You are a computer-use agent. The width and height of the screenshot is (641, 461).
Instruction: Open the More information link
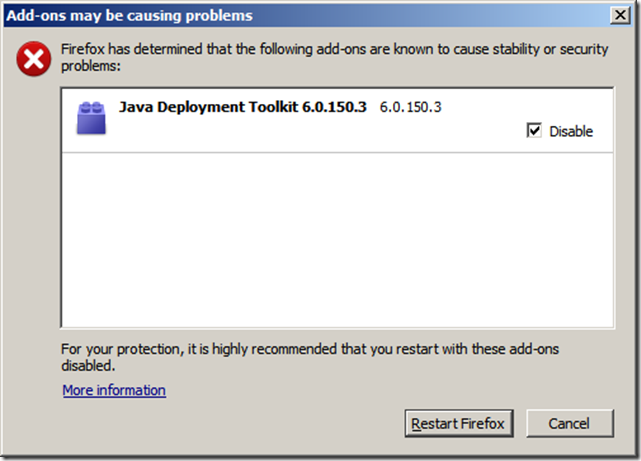(114, 390)
